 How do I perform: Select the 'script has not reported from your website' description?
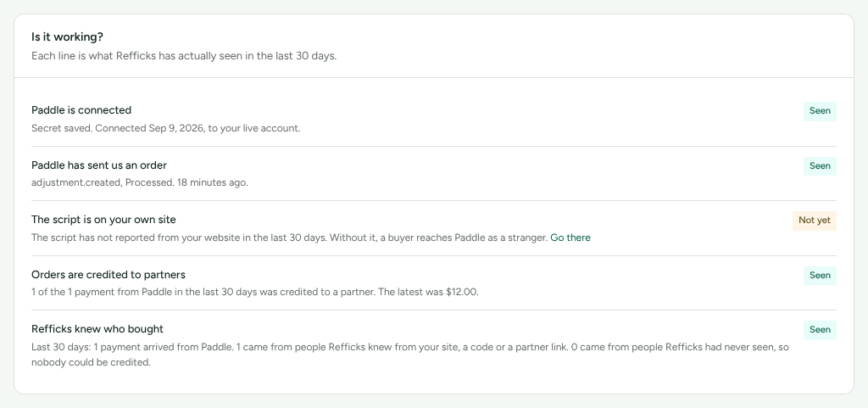[x=290, y=238]
